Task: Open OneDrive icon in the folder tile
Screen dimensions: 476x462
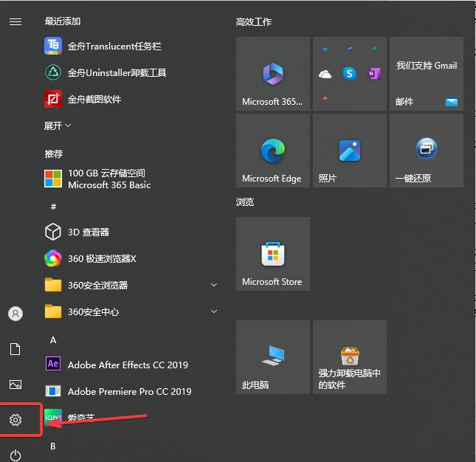Action: pos(325,74)
